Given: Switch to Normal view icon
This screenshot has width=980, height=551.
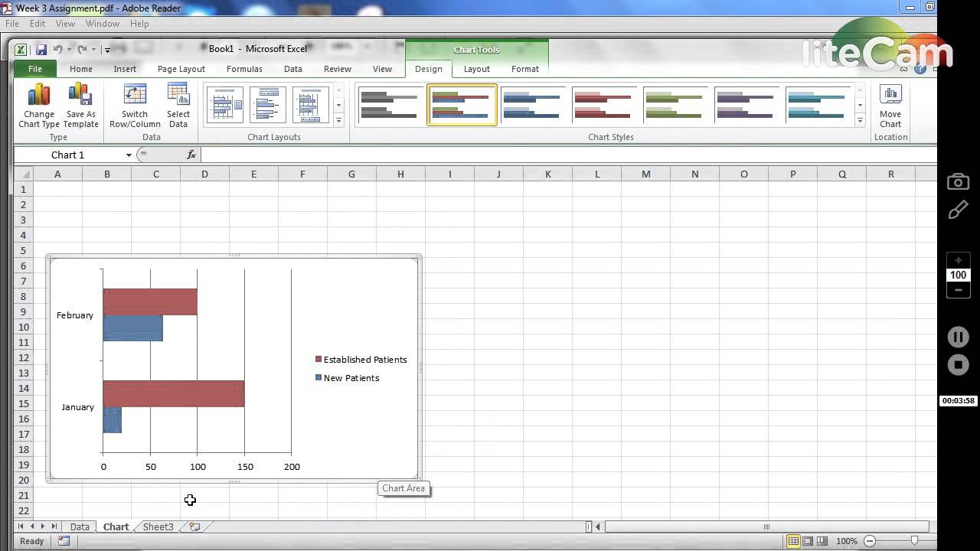Looking at the screenshot, I should pos(793,541).
